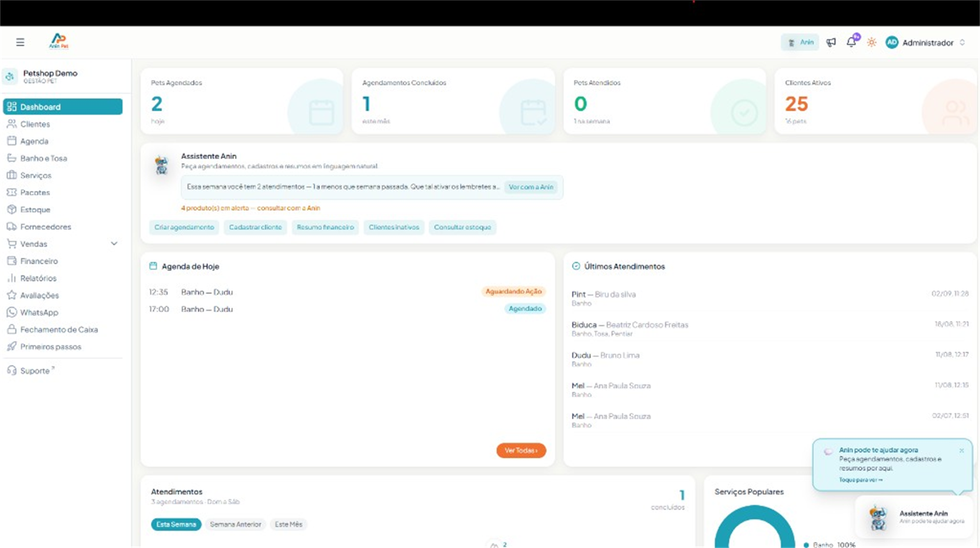Click the Últimos Atendimentos clock icon
Image resolution: width=980 pixels, height=548 pixels.
click(x=576, y=266)
